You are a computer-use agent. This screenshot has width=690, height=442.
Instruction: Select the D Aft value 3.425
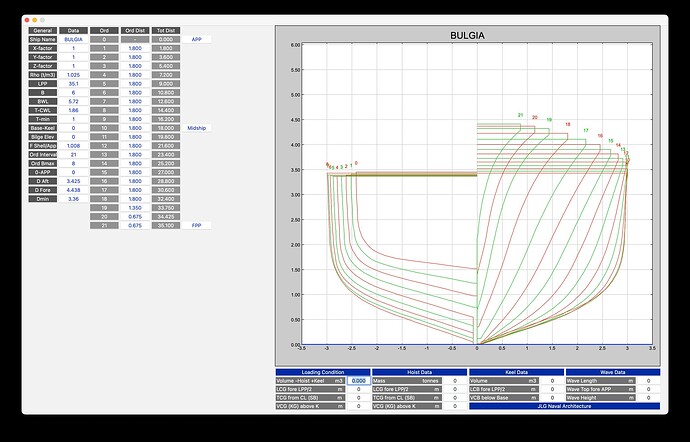pyautogui.click(x=73, y=181)
